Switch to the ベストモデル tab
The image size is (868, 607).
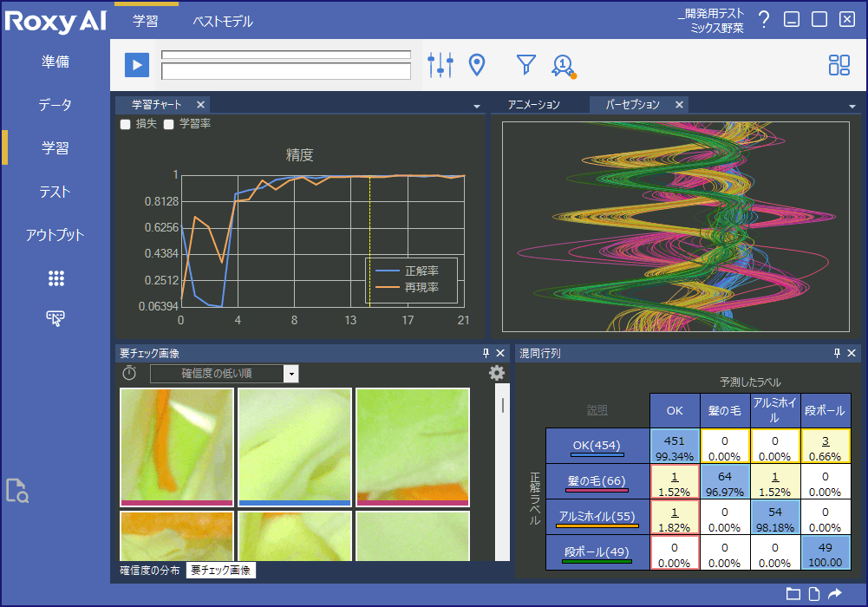click(x=223, y=22)
